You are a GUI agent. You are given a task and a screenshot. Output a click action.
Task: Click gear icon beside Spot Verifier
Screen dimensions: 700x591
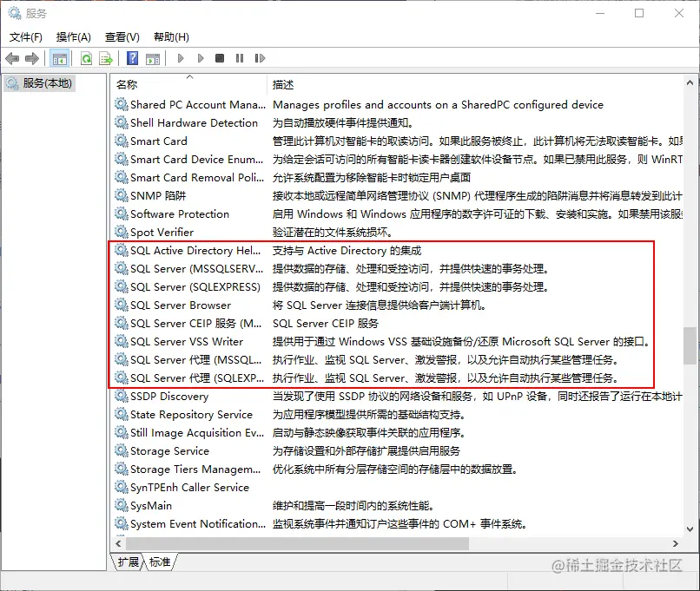[122, 232]
